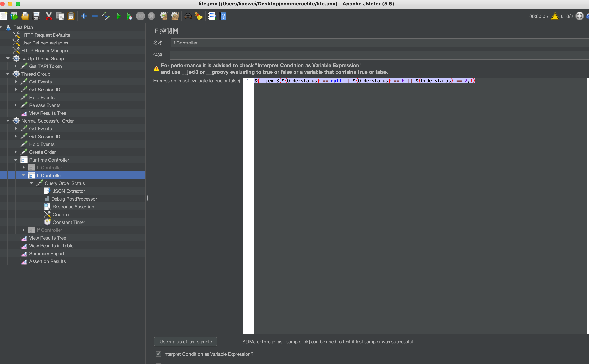589x364 pixels.
Task: Click the Open file folder icon
Action: pyautogui.click(x=25, y=16)
